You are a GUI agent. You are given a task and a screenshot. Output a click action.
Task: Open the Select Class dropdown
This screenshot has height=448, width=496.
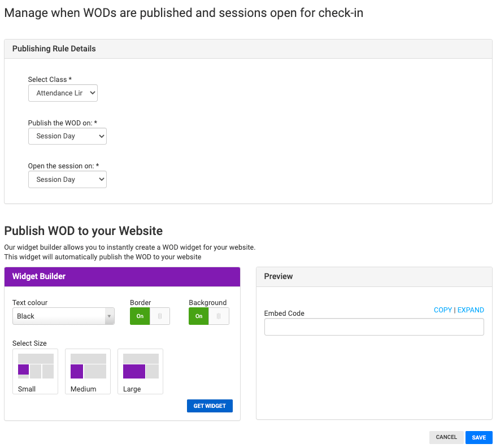coord(63,93)
